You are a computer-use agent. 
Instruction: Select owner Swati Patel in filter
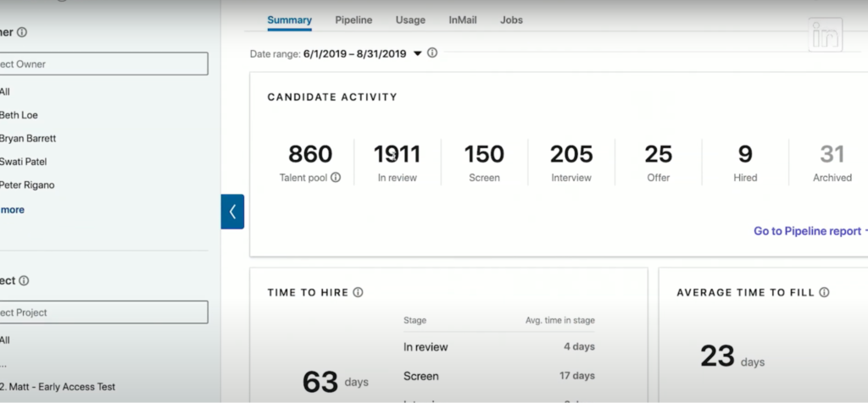(x=24, y=162)
